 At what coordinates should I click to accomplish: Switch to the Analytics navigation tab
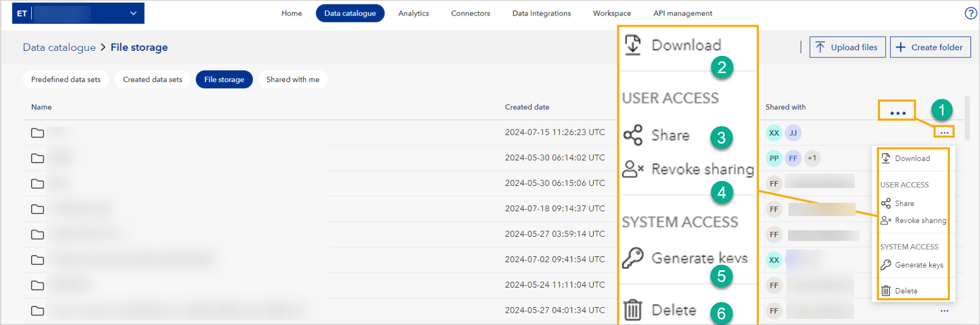click(x=414, y=13)
